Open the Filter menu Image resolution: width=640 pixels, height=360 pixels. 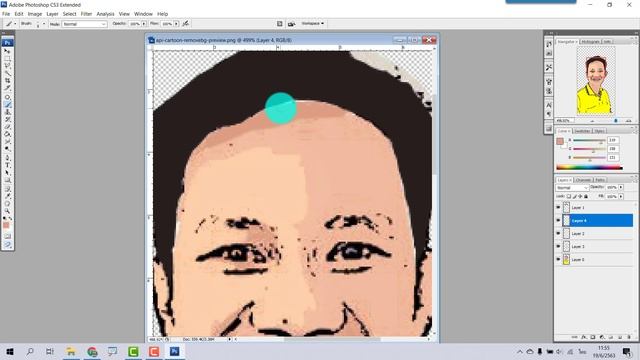[86, 14]
